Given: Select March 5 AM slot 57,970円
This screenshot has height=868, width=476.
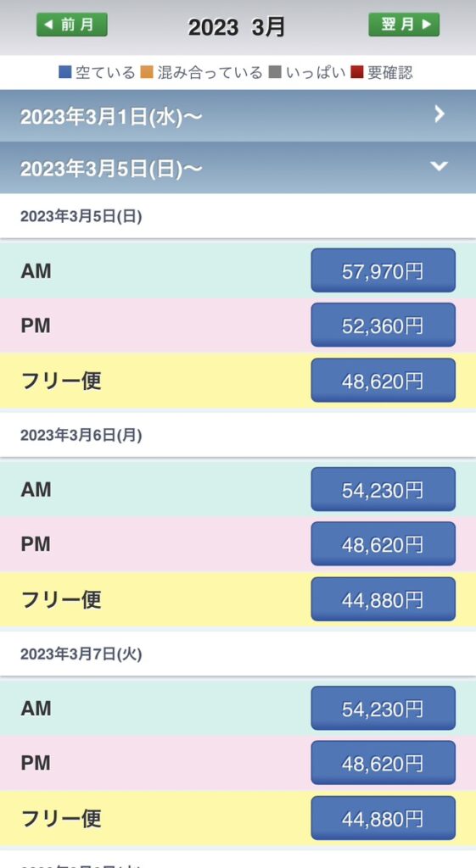Looking at the screenshot, I should (x=383, y=270).
